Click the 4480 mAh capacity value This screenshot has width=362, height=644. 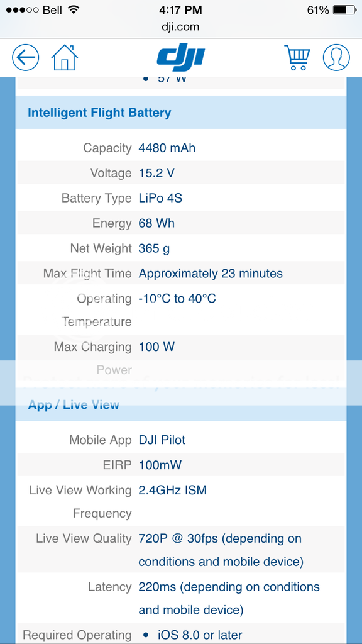tap(167, 148)
